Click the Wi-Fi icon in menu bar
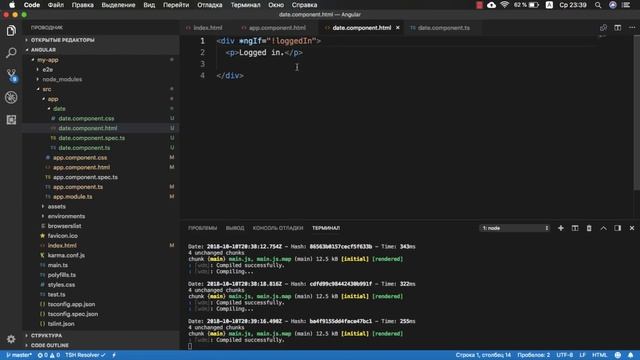Viewport: 640px width, 360px height. pyautogui.click(x=504, y=5)
